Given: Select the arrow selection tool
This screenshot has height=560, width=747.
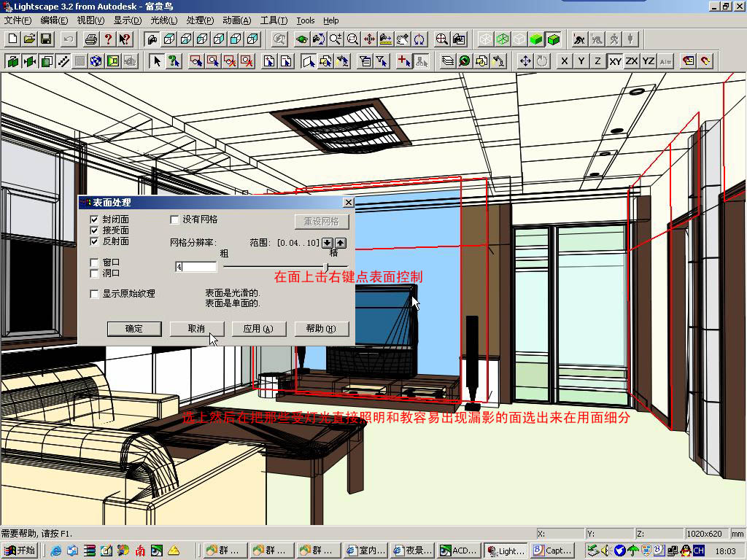Looking at the screenshot, I should (x=156, y=61).
